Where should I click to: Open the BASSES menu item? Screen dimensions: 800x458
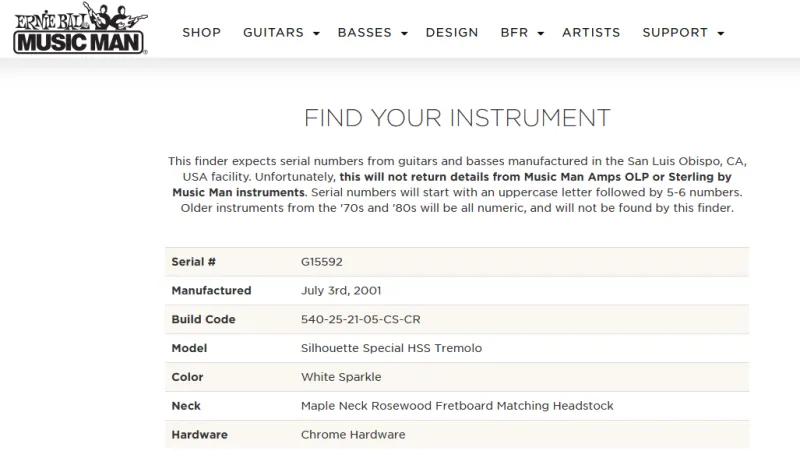pos(365,33)
